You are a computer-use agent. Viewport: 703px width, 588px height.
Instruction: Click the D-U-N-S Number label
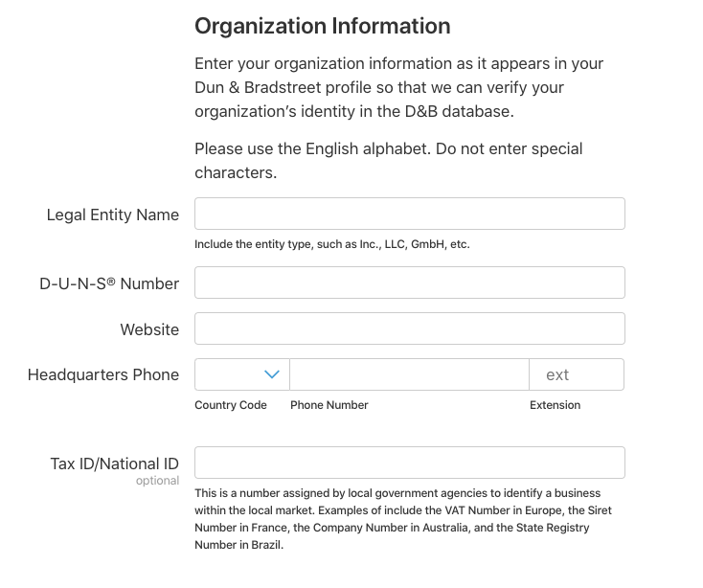click(109, 283)
